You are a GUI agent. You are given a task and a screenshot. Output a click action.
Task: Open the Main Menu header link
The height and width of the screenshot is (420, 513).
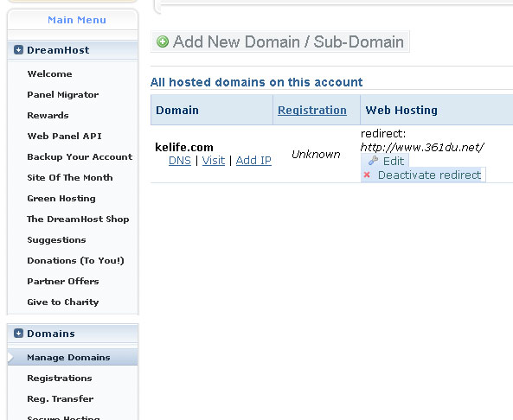(77, 20)
